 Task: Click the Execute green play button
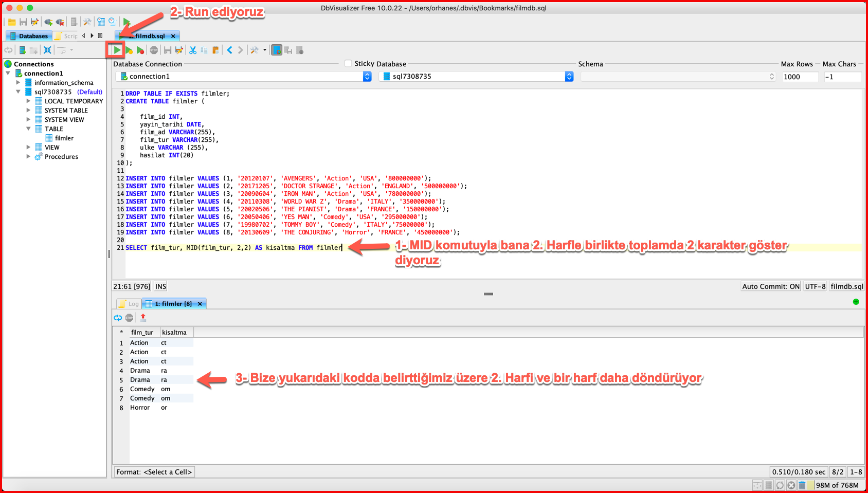(x=117, y=50)
